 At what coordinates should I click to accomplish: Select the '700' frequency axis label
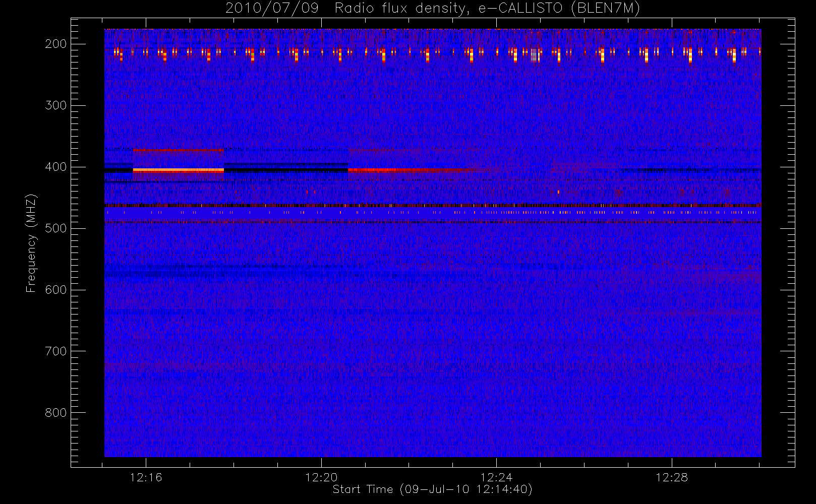[56, 351]
